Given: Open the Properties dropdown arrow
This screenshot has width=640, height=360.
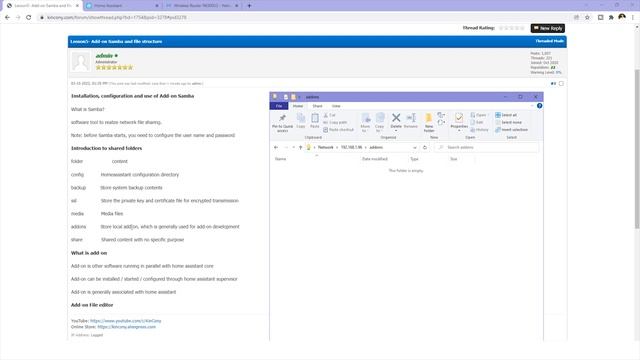Looking at the screenshot, I should pos(459,131).
